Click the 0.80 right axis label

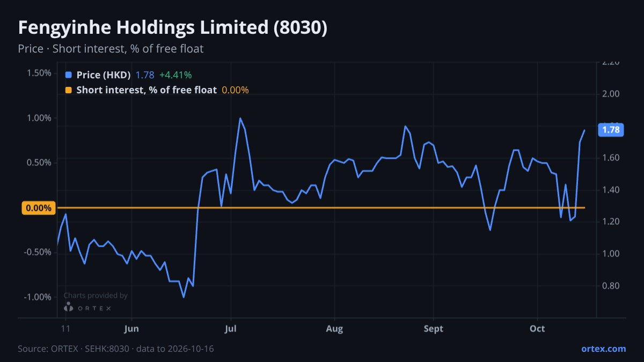click(611, 286)
